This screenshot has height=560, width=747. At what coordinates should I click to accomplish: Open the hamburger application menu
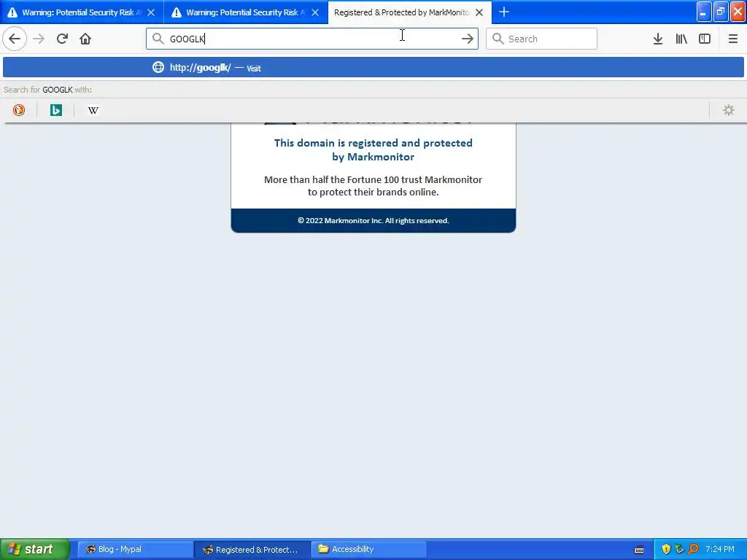coord(732,39)
